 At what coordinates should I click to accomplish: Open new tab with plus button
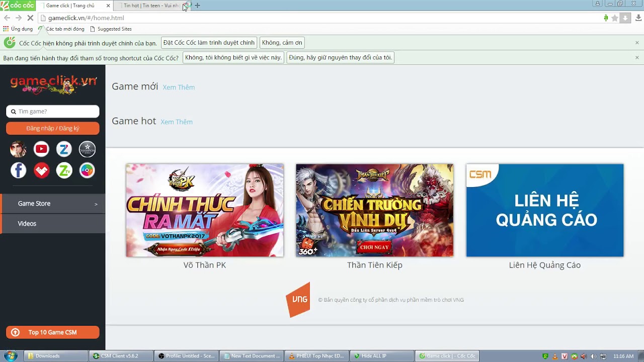(197, 6)
